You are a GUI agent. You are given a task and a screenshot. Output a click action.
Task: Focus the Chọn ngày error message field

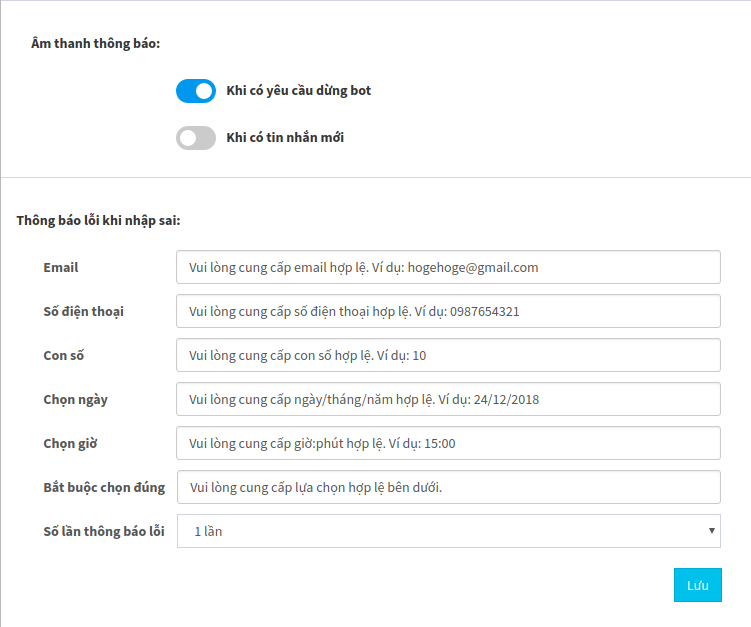(x=448, y=399)
